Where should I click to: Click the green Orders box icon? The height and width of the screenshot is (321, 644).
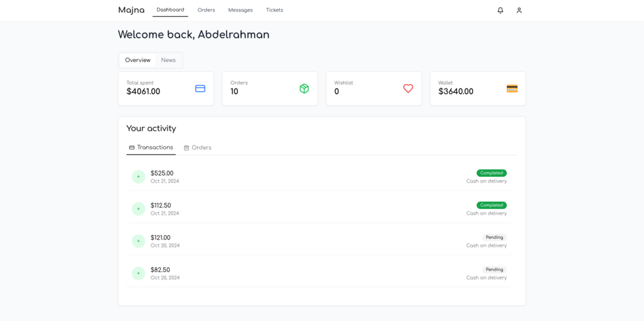304,88
